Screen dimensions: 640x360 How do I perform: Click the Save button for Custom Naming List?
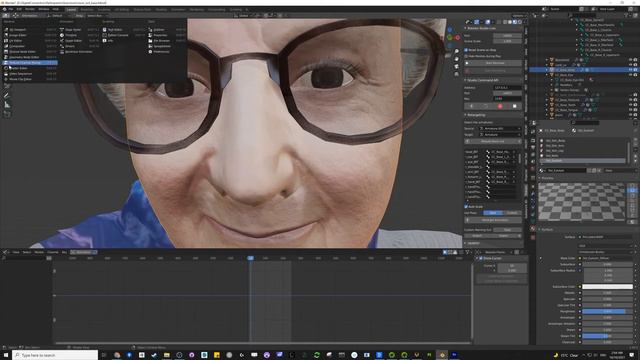(x=507, y=230)
